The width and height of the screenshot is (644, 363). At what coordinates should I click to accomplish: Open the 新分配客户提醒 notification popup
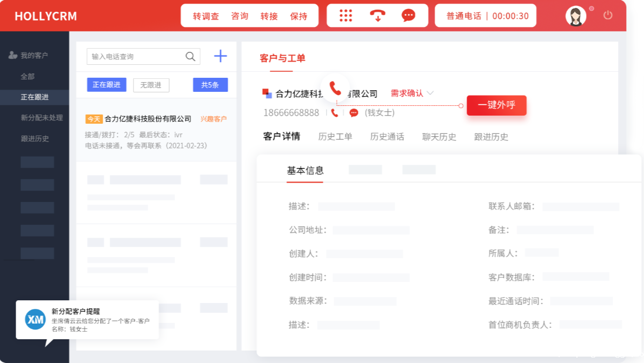(x=88, y=320)
